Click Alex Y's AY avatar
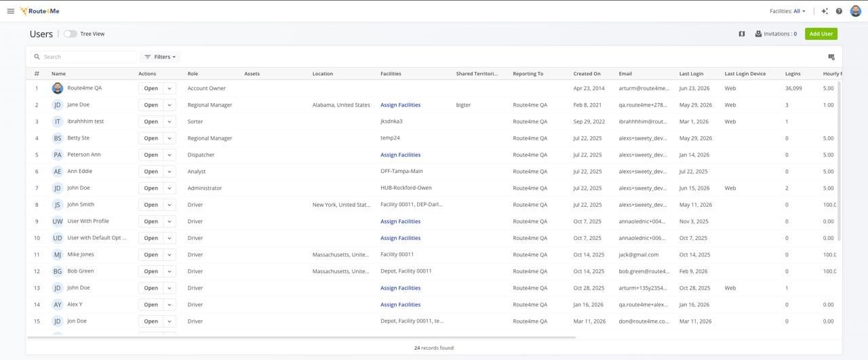This screenshot has height=360, width=868. coord(58,304)
